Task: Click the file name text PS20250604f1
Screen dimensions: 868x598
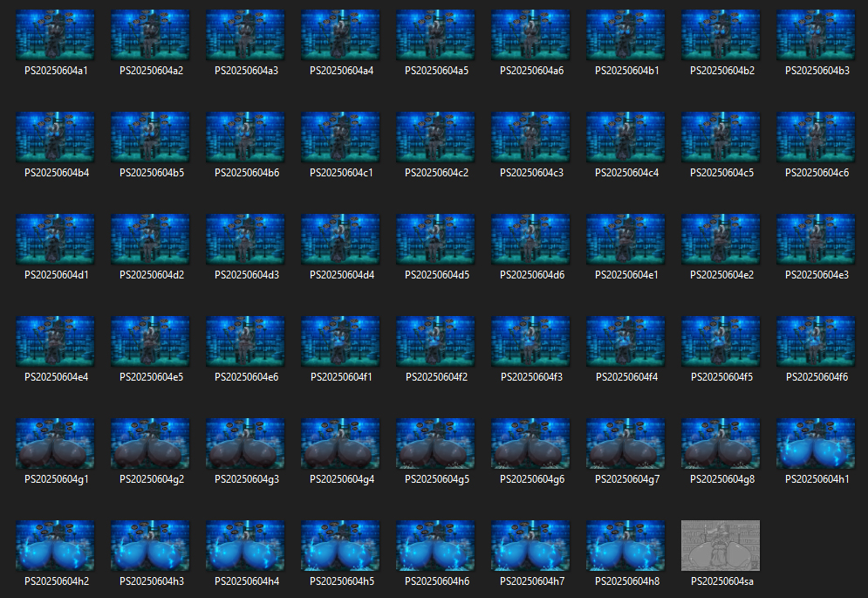Action: click(x=342, y=377)
